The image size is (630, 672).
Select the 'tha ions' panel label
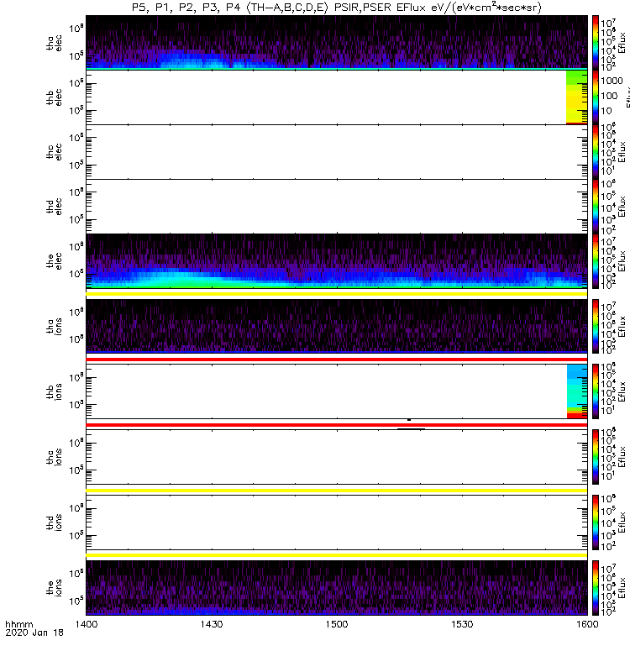55,326
